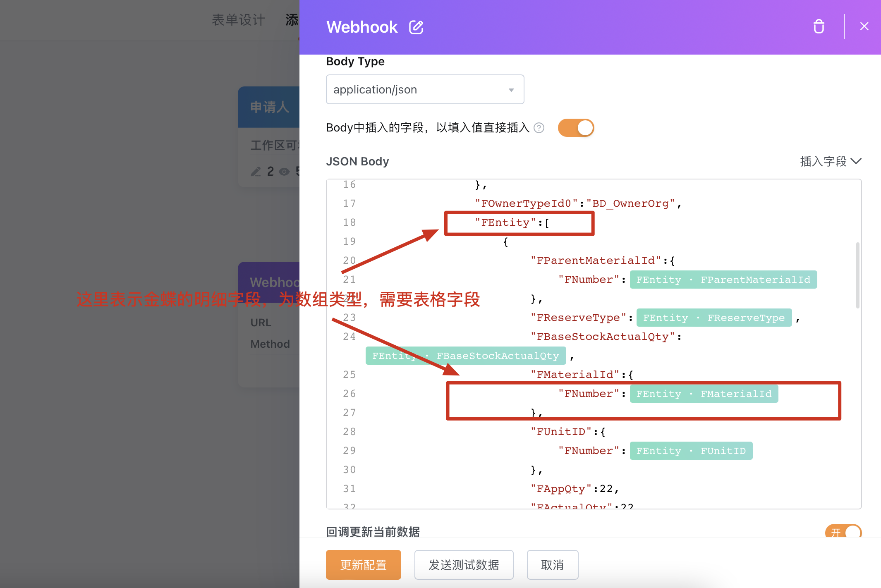881x588 pixels.
Task: Click the "FParentMaterialId":{ line in editor
Action: (x=603, y=261)
